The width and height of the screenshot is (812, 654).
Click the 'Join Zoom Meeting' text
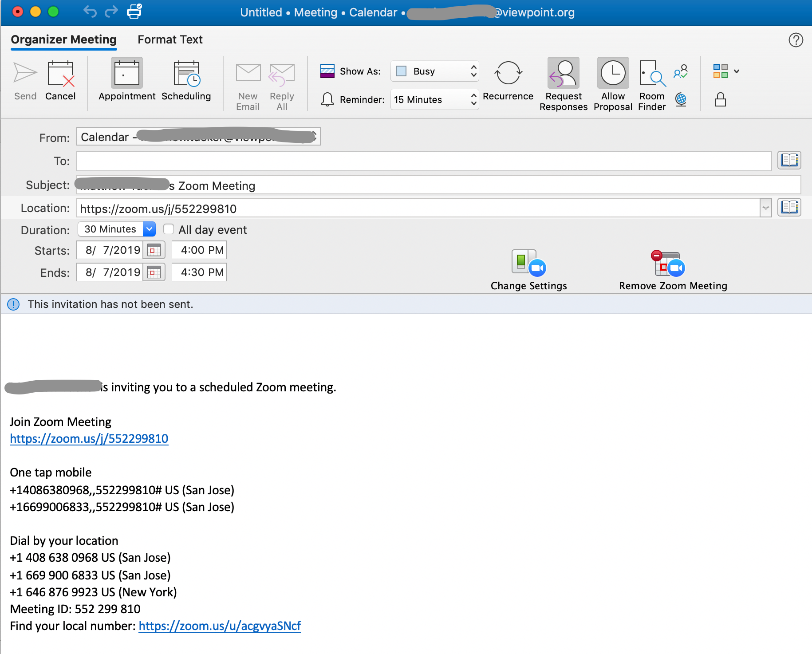coord(60,422)
